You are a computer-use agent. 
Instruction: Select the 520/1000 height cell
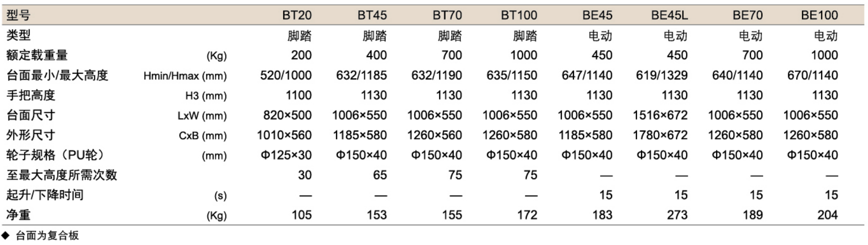(x=286, y=75)
